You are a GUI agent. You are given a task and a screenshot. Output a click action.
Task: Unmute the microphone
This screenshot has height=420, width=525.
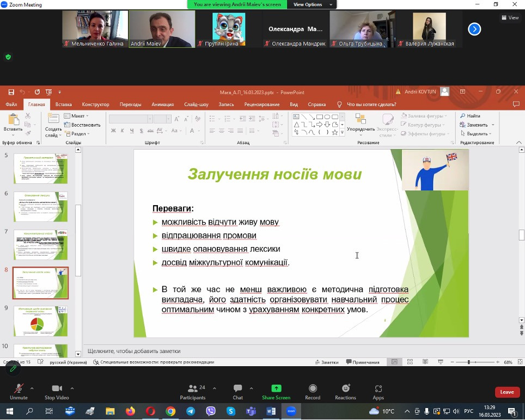(19, 391)
